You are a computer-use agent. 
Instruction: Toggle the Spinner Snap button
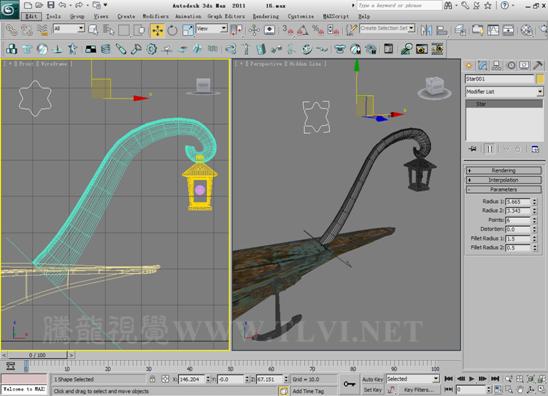tap(333, 30)
